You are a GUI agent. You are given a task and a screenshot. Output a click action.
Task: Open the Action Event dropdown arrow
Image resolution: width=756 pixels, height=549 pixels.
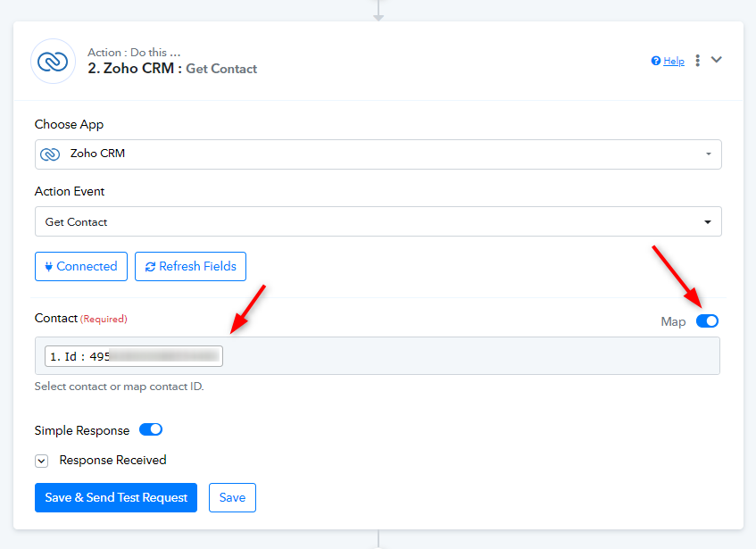click(708, 222)
